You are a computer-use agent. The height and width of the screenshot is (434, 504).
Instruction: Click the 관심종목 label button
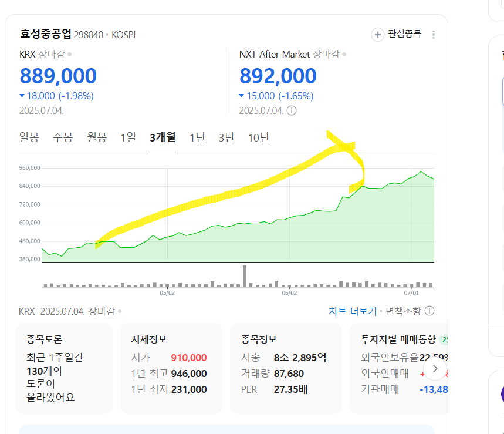pos(404,34)
